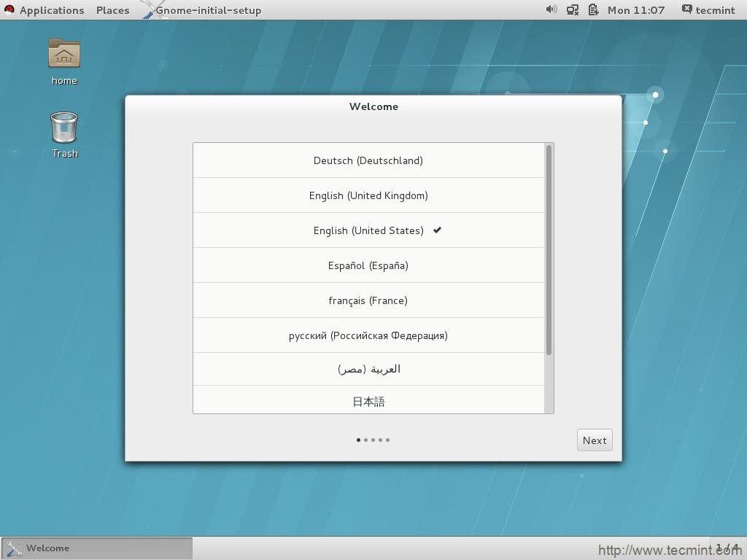
Task: Click the network connection status icon
Action: [x=572, y=9]
